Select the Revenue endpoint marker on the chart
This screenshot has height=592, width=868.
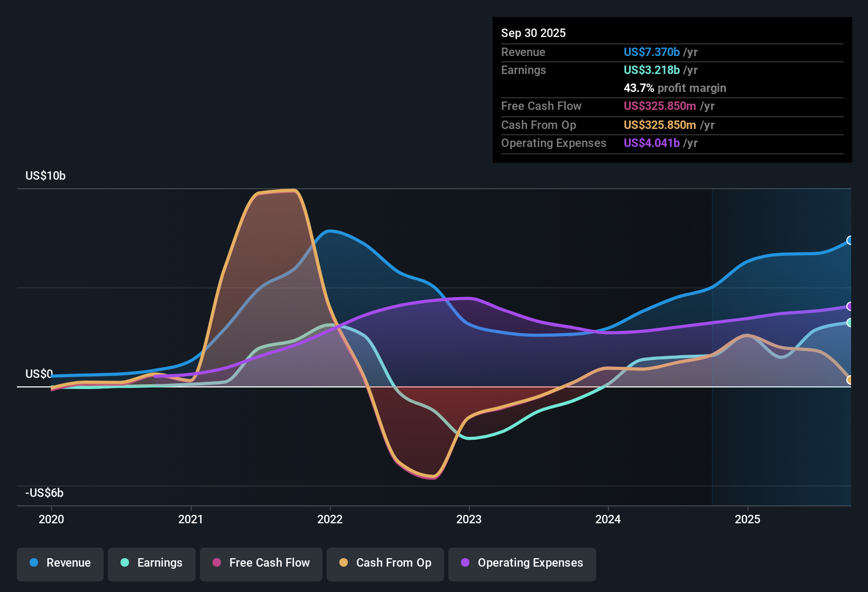click(849, 241)
